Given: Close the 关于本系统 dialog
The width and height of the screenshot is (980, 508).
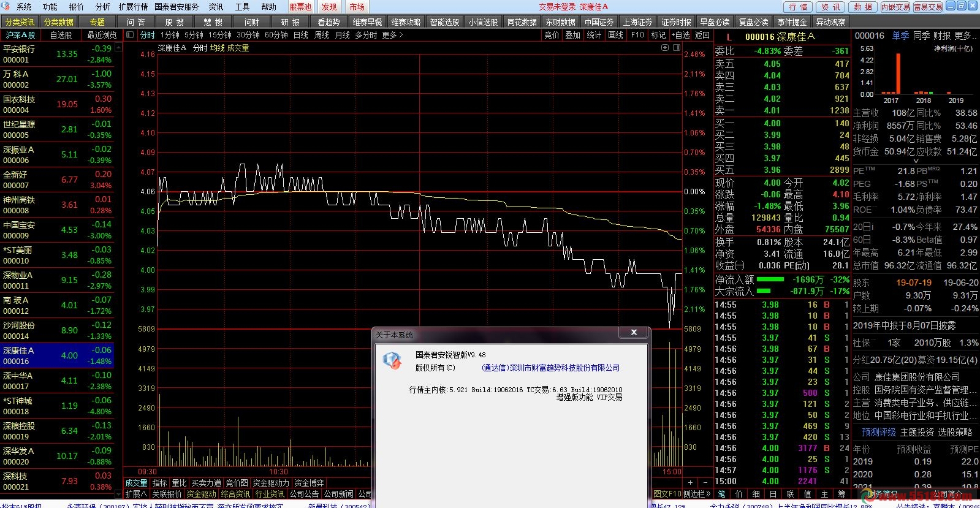Looking at the screenshot, I should pyautogui.click(x=634, y=332).
